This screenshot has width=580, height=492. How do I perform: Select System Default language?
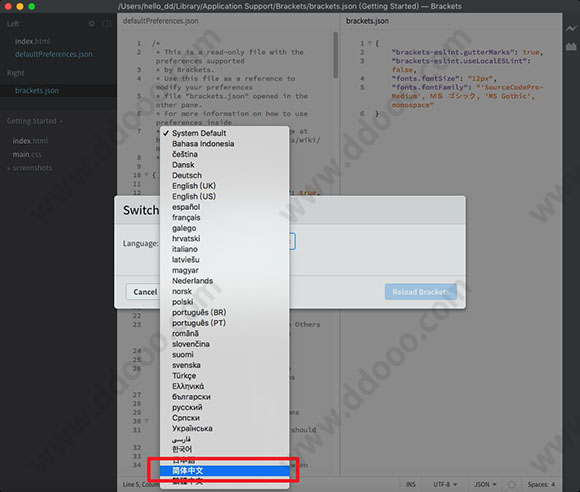225,133
